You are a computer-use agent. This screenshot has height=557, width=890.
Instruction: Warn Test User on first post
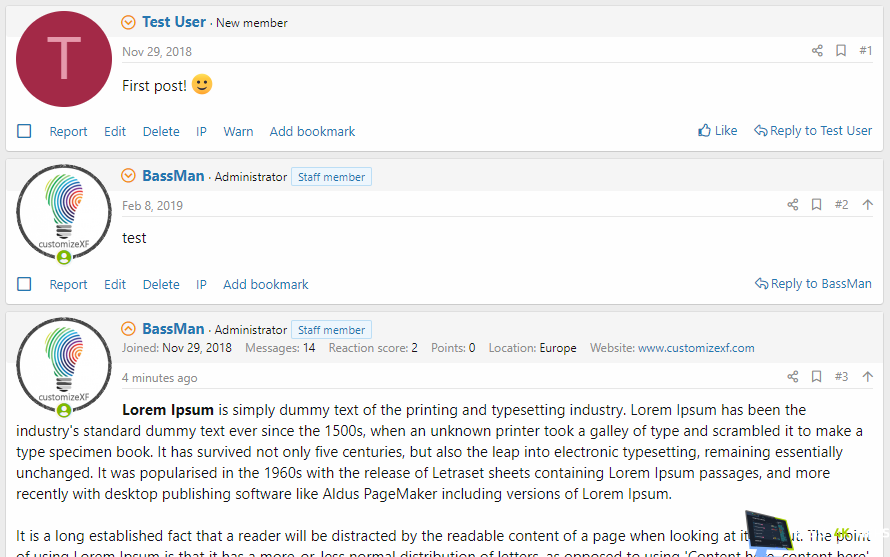click(238, 131)
